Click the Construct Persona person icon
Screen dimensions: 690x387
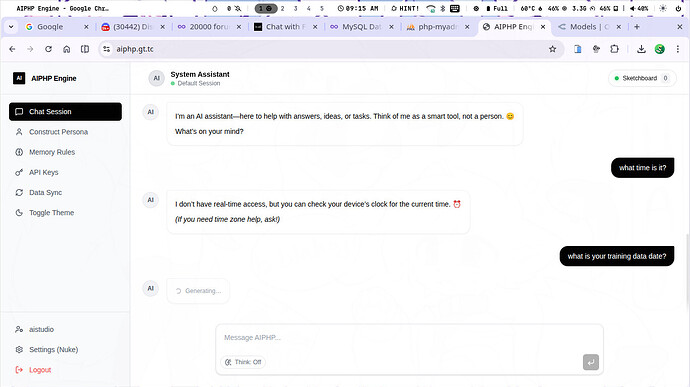tap(19, 132)
